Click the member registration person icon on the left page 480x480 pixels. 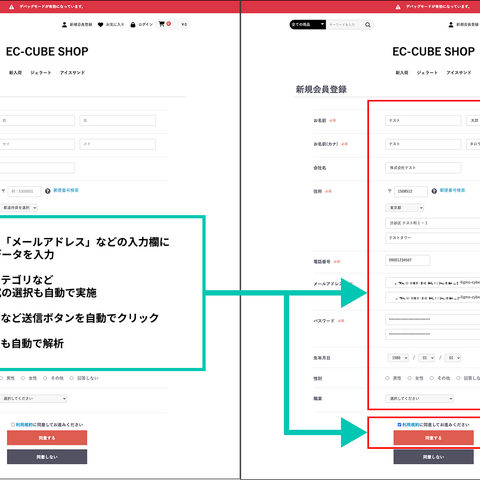64,25
